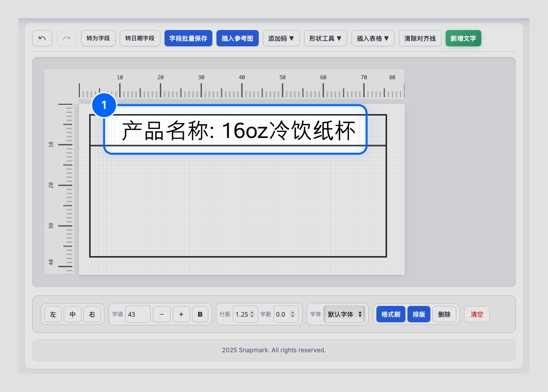Select left alignment with the 左 button

pyautogui.click(x=52, y=314)
